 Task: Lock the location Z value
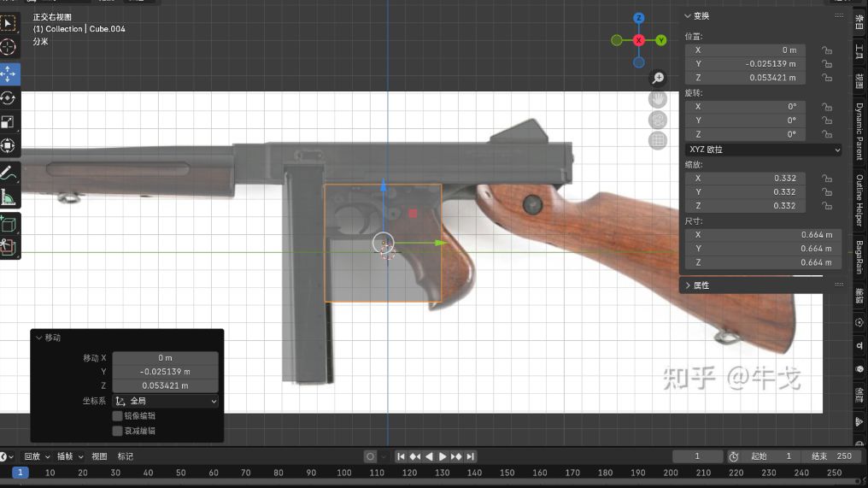point(827,78)
